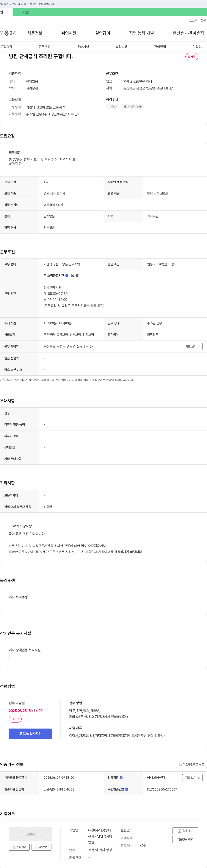Click 병원 급식 조리사 in 모집 직종 row
Image resolution: width=207 pixels, height=868 pixels.
54,193
